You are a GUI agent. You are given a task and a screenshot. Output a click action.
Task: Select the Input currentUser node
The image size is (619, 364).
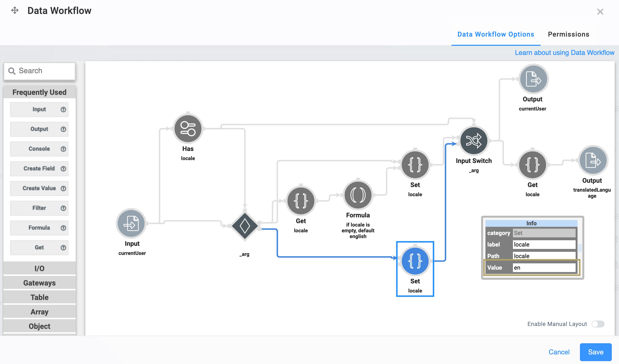tap(131, 223)
